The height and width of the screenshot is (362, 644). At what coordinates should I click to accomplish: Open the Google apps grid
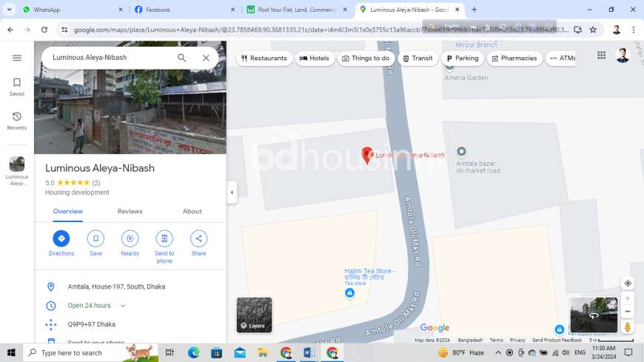[x=601, y=55]
